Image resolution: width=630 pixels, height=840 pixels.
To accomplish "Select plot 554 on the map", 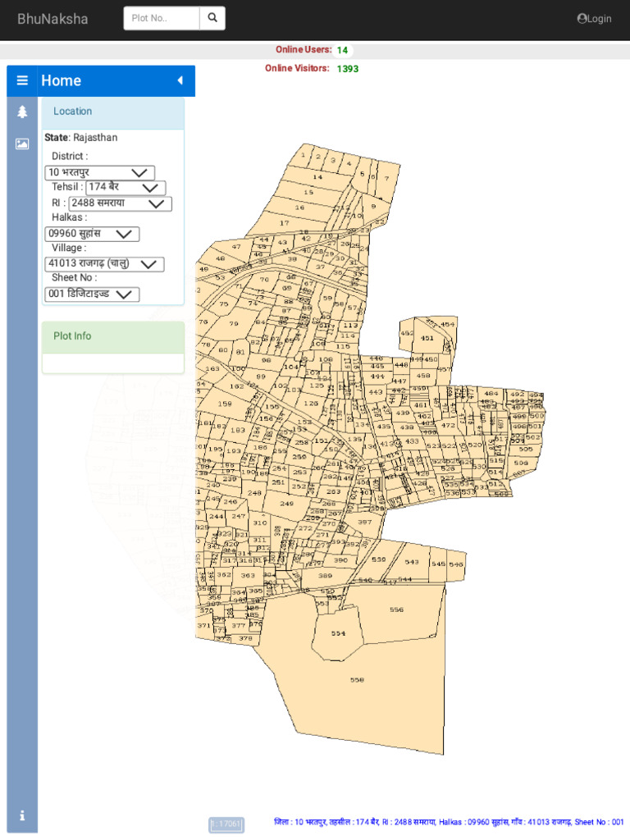I will (x=338, y=633).
